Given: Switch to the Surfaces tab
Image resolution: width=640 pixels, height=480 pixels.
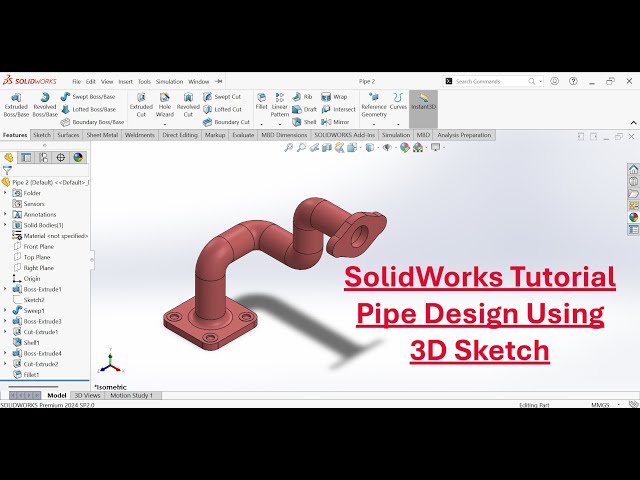Looking at the screenshot, I should tap(68, 135).
